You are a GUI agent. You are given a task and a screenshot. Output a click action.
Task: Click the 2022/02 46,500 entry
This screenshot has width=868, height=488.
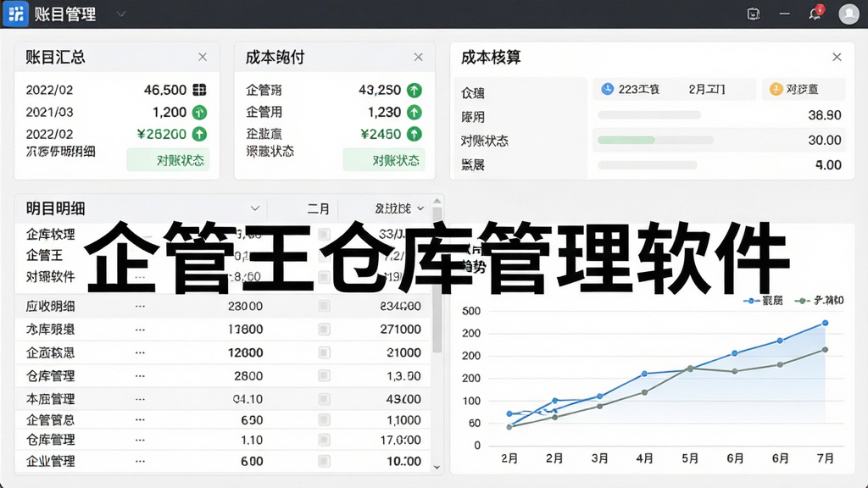click(x=116, y=90)
